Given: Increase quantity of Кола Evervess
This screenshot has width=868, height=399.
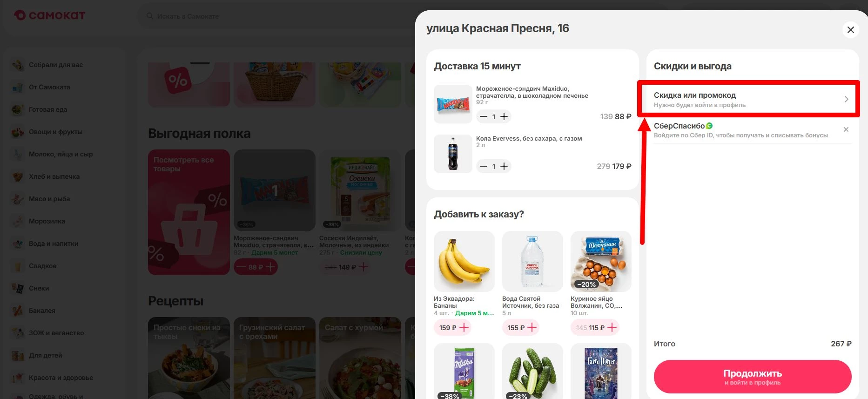Looking at the screenshot, I should [x=504, y=166].
